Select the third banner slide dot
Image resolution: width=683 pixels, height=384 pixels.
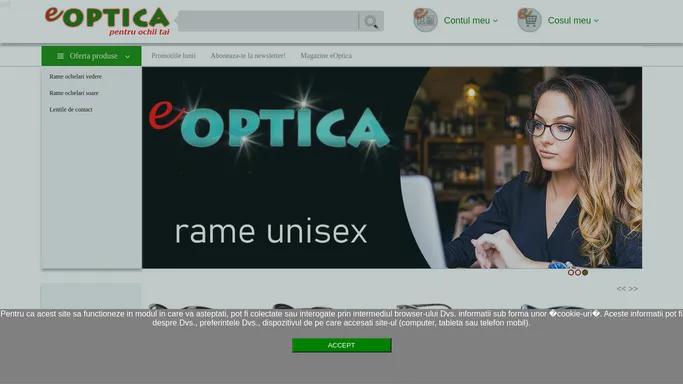[x=585, y=273]
